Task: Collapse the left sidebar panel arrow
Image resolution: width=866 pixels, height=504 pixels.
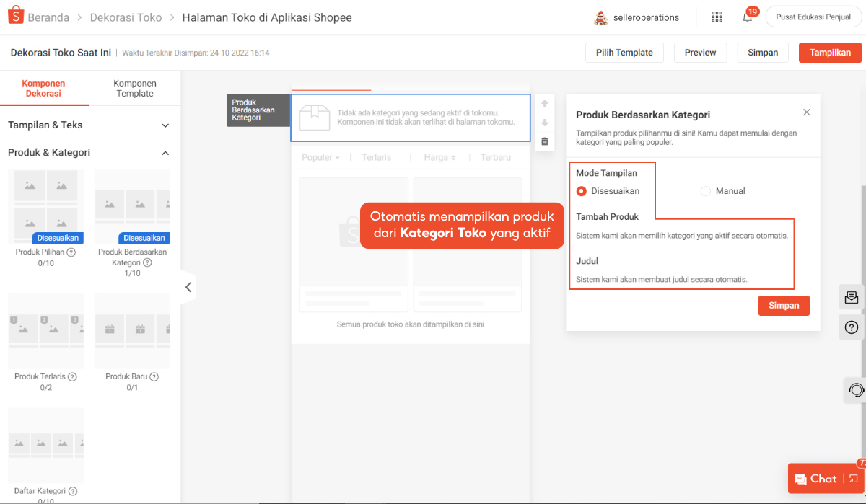Action: (x=188, y=287)
